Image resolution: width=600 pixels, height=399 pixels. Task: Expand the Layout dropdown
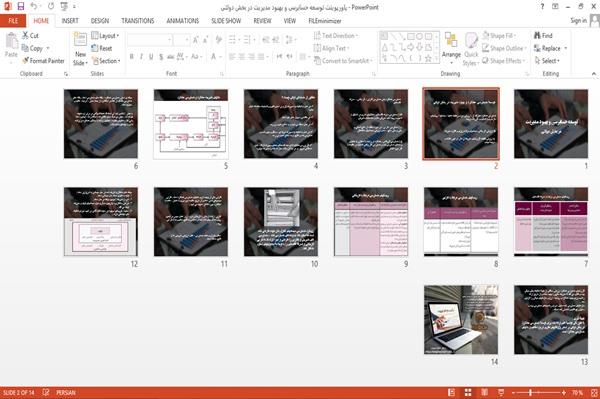coord(105,36)
